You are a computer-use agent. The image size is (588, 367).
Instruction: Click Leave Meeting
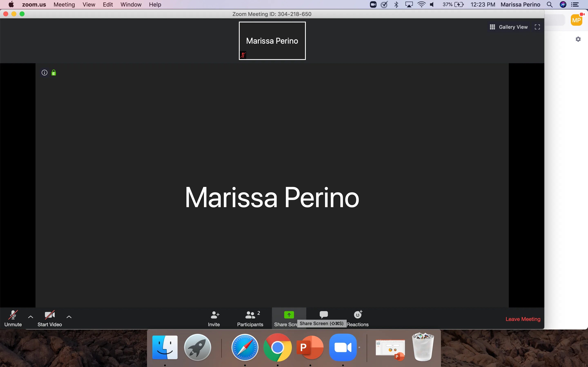click(x=523, y=319)
